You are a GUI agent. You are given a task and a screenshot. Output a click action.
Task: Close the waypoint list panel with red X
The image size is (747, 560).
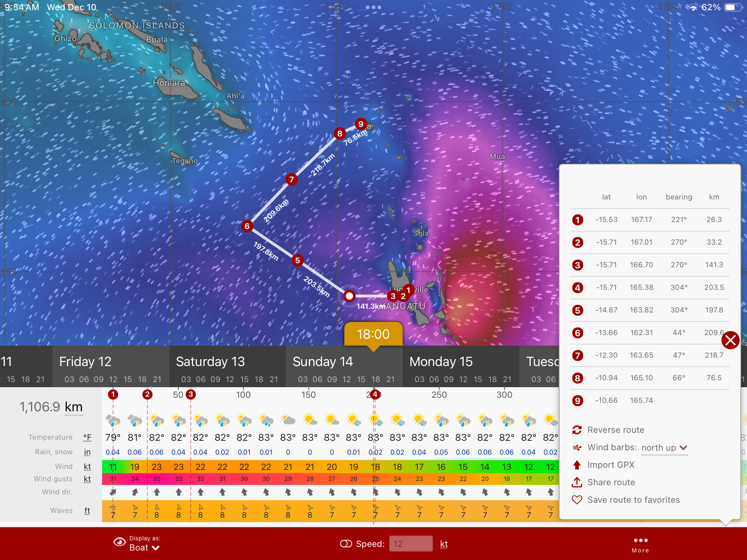click(x=731, y=340)
